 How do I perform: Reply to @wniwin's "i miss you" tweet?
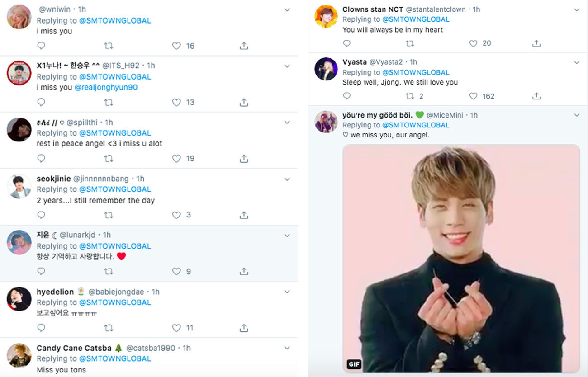41,46
